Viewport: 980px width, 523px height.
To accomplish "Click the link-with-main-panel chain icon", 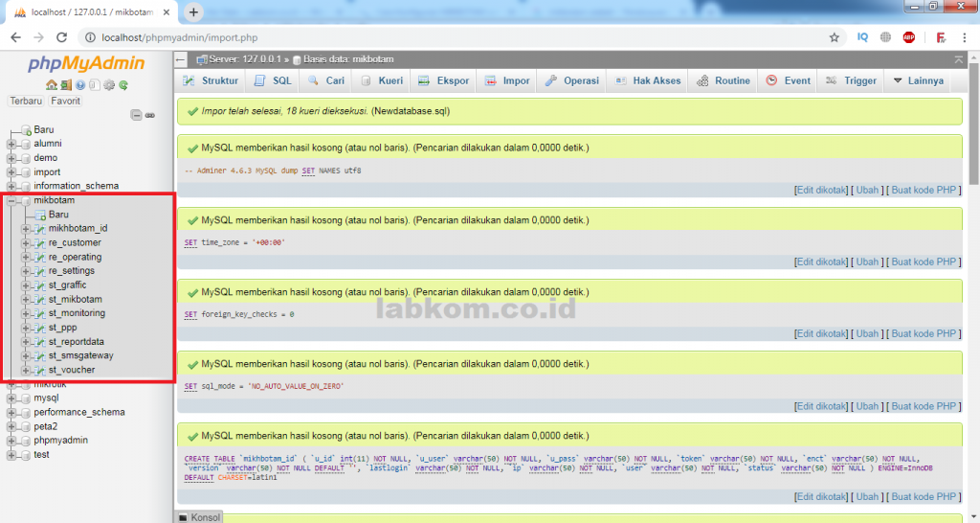I will [x=150, y=115].
